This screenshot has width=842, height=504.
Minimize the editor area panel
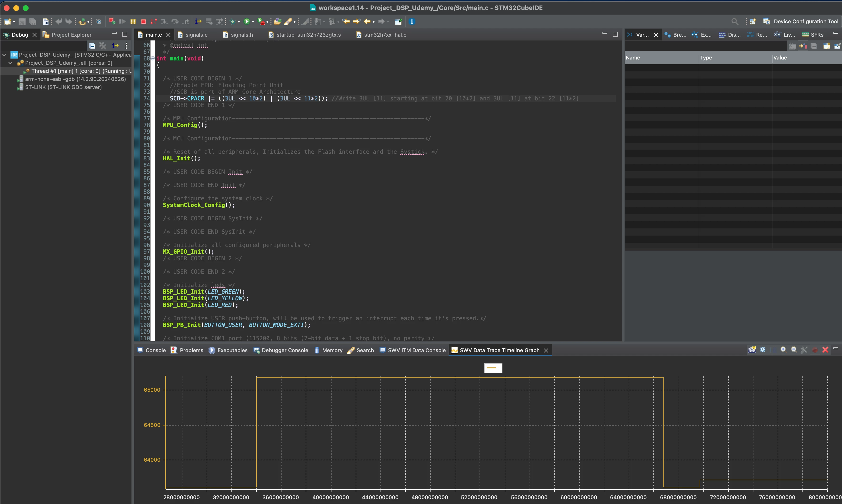pyautogui.click(x=605, y=33)
